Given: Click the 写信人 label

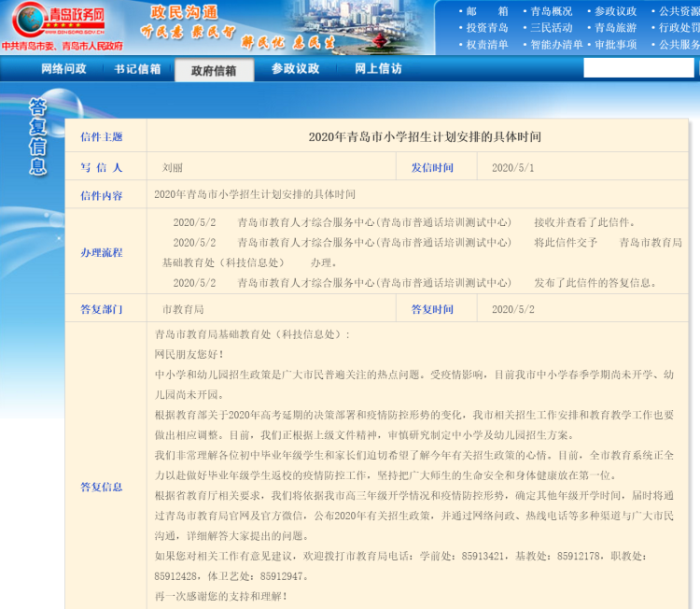Looking at the screenshot, I should (102, 167).
